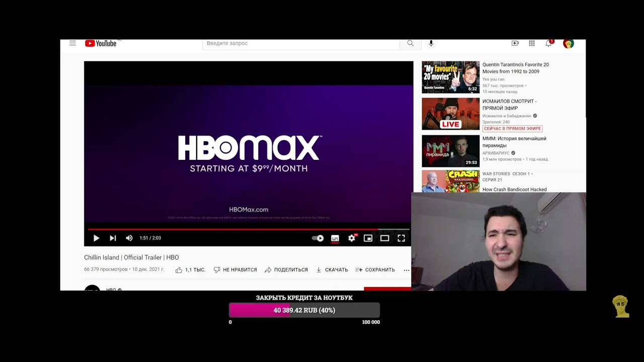Open the Yes you can channel link
This screenshot has width=644, height=362.
click(493, 79)
